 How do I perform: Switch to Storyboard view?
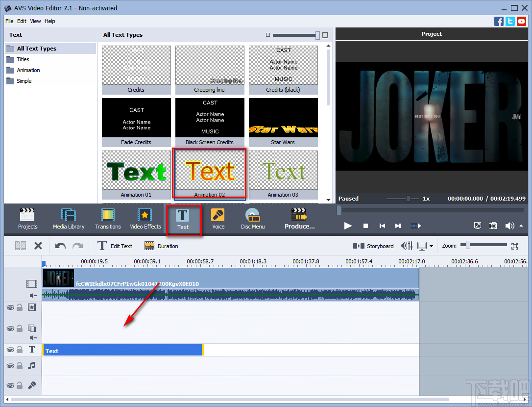(373, 246)
